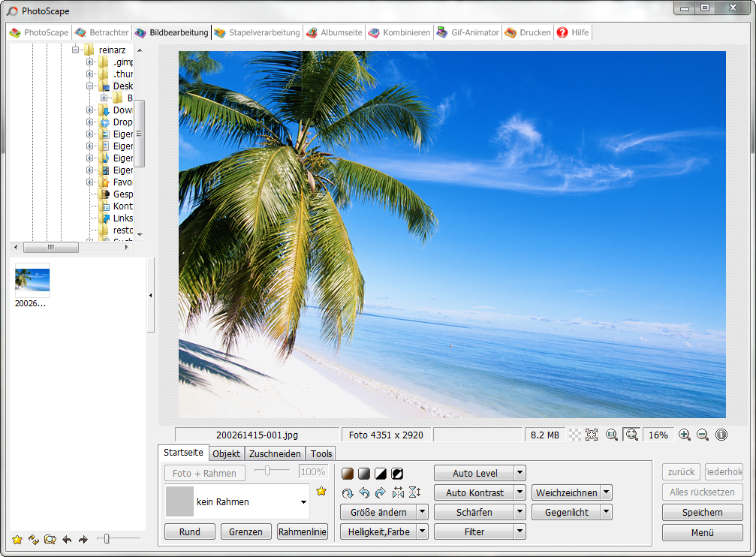Collapse the left panel with arrow handle
The height and width of the screenshot is (557, 756).
(150, 296)
